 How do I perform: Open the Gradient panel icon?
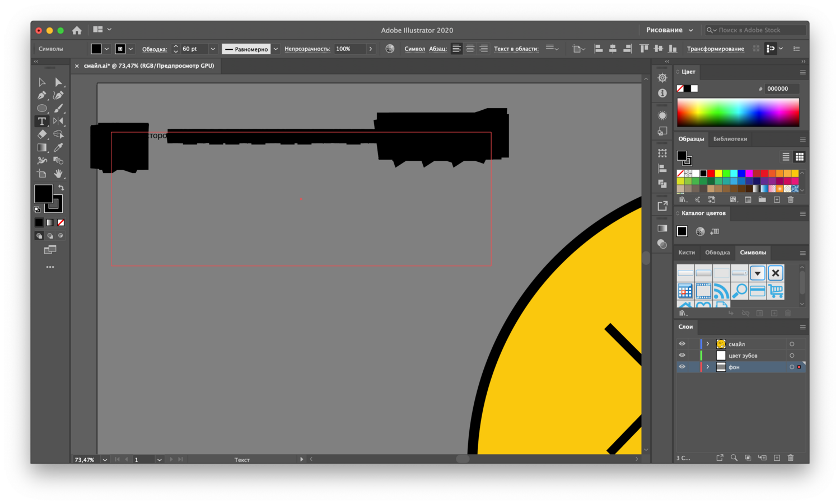point(662,228)
